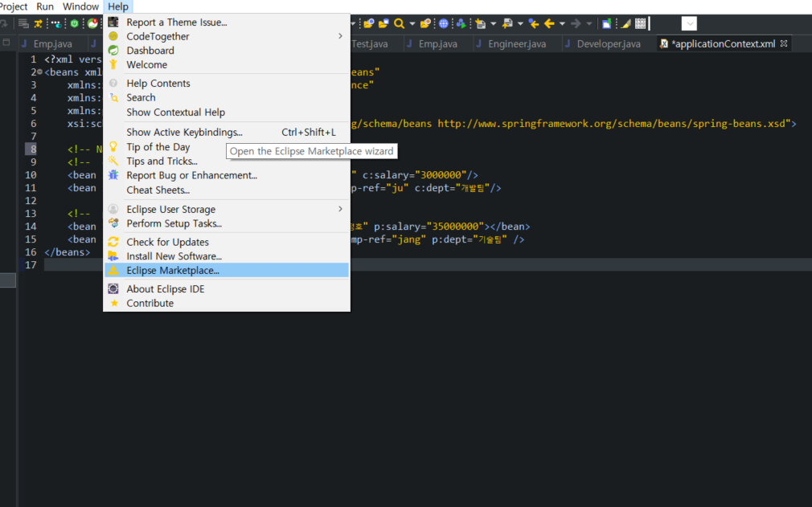Click the Install New Software icon

[x=113, y=256]
